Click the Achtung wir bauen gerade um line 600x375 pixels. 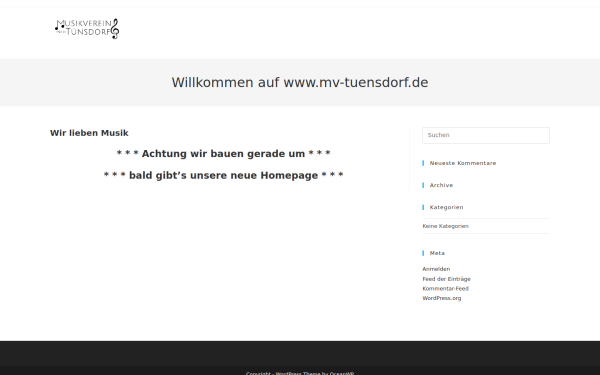(x=223, y=154)
